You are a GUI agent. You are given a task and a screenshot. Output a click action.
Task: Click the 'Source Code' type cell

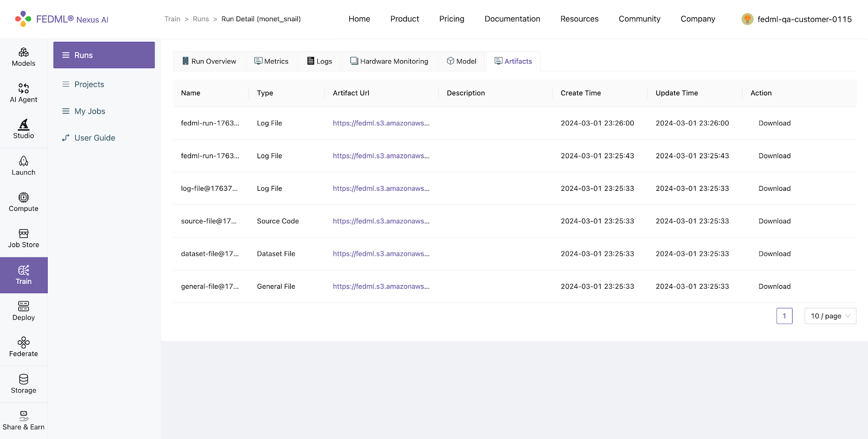pyautogui.click(x=278, y=221)
